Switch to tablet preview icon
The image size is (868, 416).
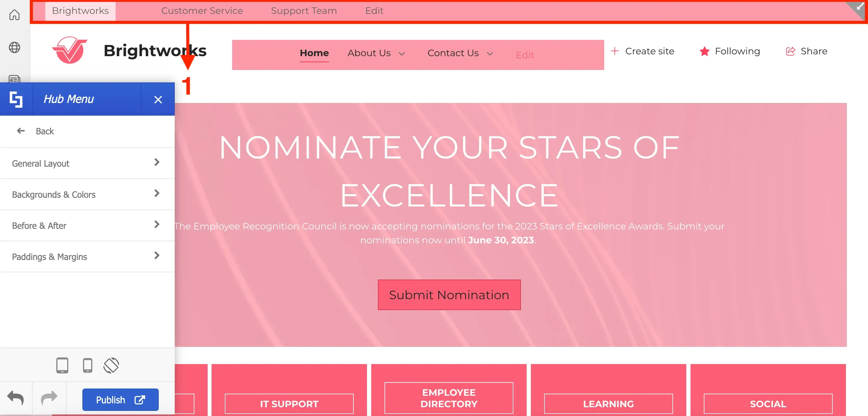[62, 365]
